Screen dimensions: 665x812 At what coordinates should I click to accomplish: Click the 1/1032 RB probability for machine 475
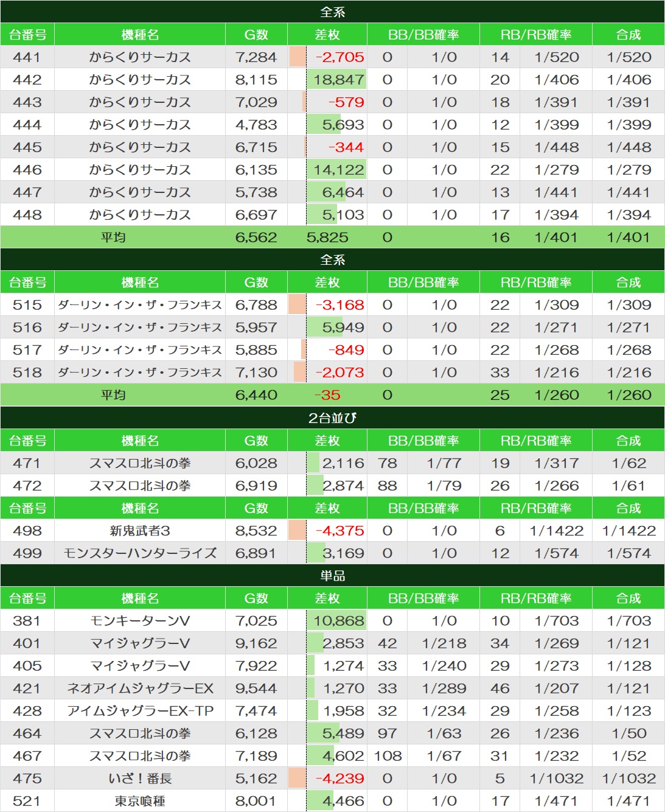557,779
